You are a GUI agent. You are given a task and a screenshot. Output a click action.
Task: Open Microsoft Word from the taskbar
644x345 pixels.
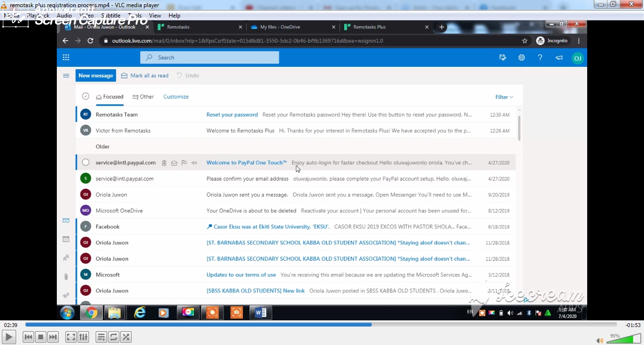pyautogui.click(x=260, y=313)
